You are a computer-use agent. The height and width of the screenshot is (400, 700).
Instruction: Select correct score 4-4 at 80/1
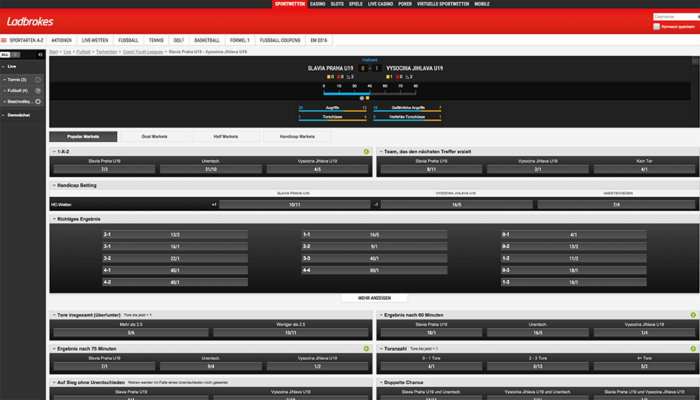pyautogui.click(x=374, y=271)
